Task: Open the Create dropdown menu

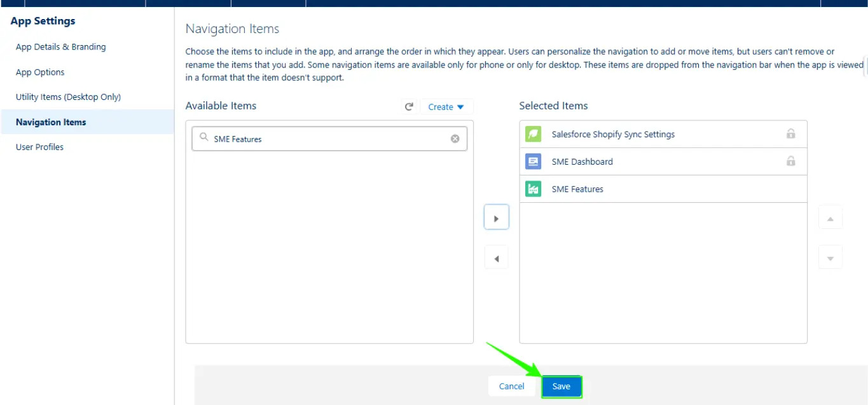Action: (446, 107)
